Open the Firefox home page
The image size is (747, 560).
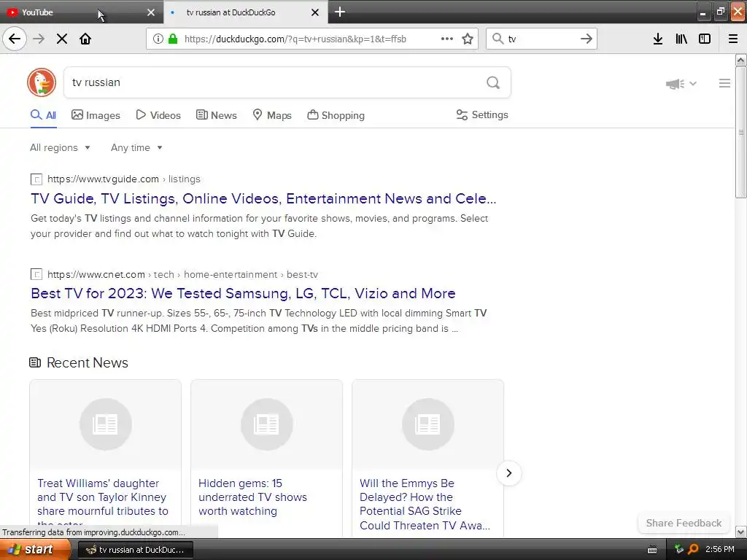(85, 39)
